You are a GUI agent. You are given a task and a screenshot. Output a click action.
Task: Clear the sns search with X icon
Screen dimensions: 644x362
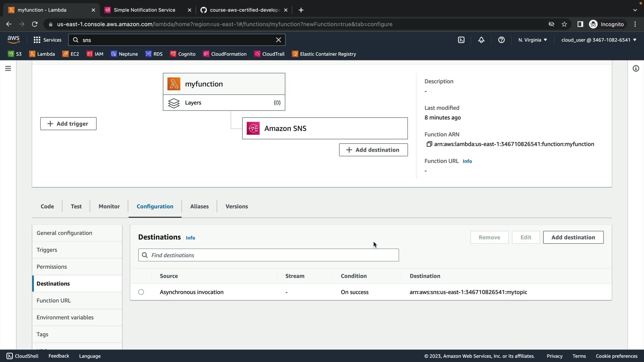pyautogui.click(x=278, y=40)
